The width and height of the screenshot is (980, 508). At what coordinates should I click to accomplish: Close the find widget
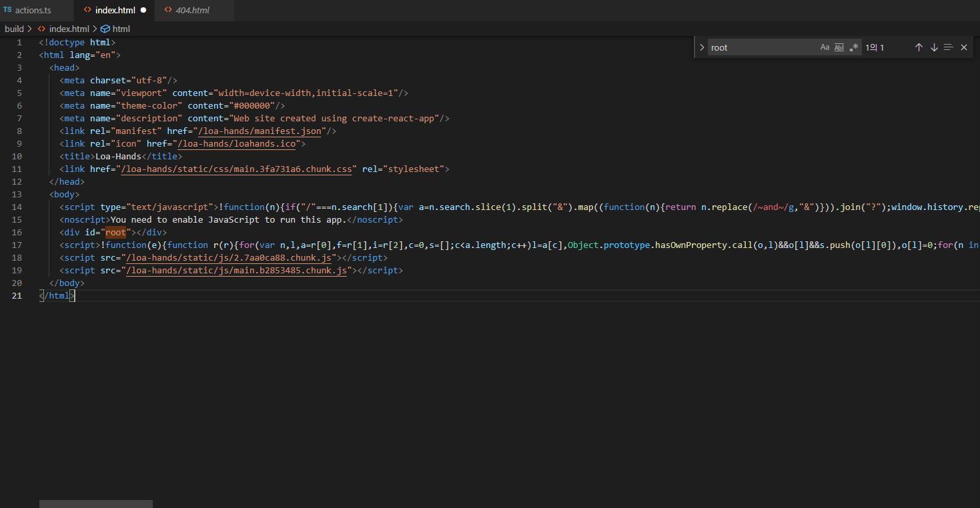coord(964,47)
